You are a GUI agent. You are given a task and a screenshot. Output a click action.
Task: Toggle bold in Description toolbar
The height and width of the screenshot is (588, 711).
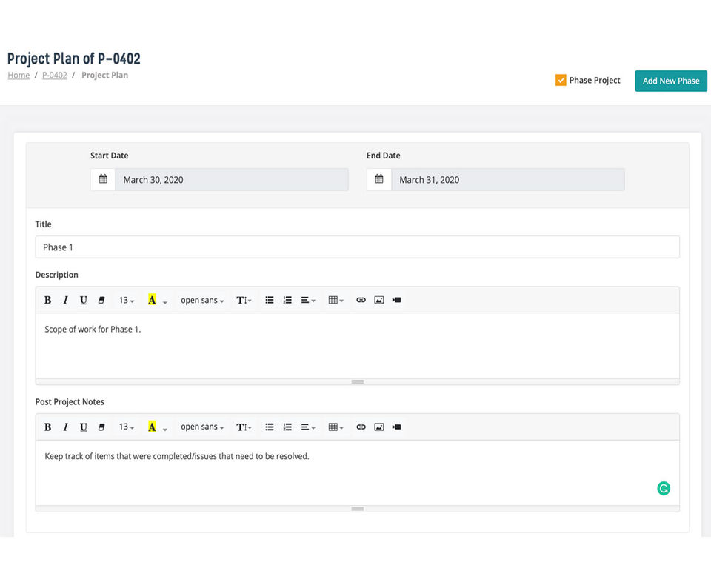coord(47,300)
